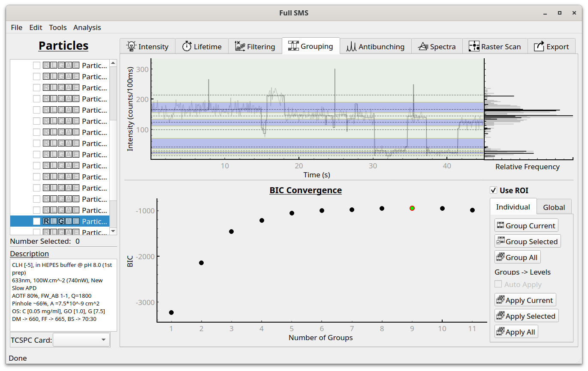Select the BIC point for 5 groups
This screenshot has width=588, height=371.
(x=292, y=213)
